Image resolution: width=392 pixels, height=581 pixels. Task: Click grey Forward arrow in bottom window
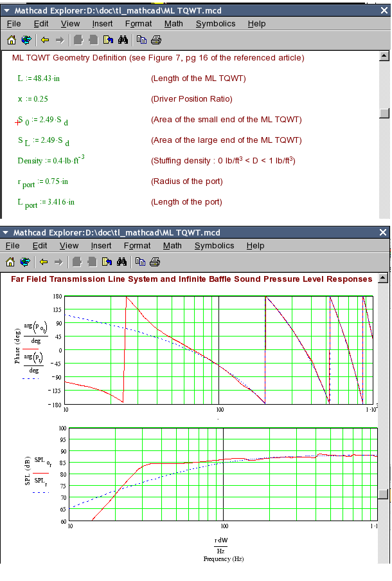(58, 262)
